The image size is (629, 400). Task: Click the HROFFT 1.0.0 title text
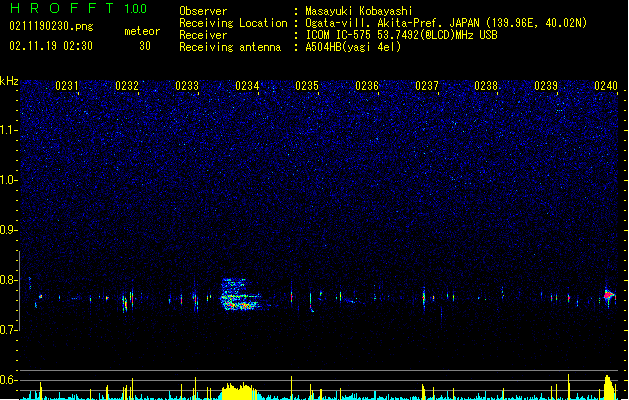pos(79,8)
